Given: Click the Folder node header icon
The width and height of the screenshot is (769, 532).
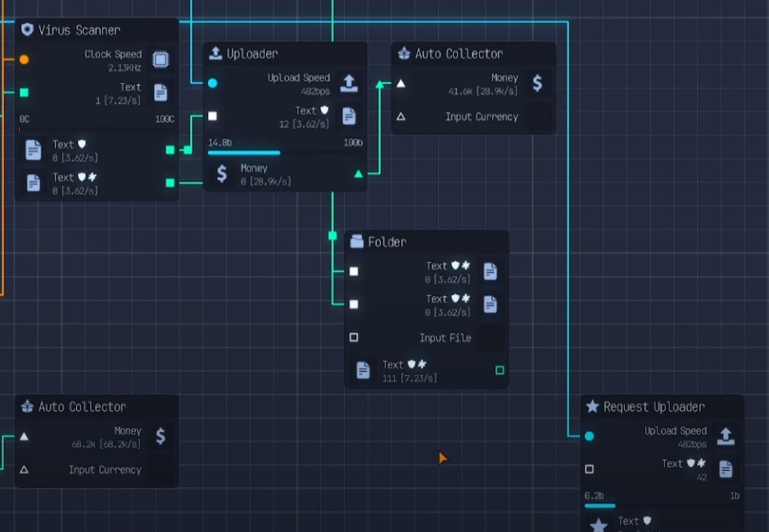Looking at the screenshot, I should tap(356, 241).
